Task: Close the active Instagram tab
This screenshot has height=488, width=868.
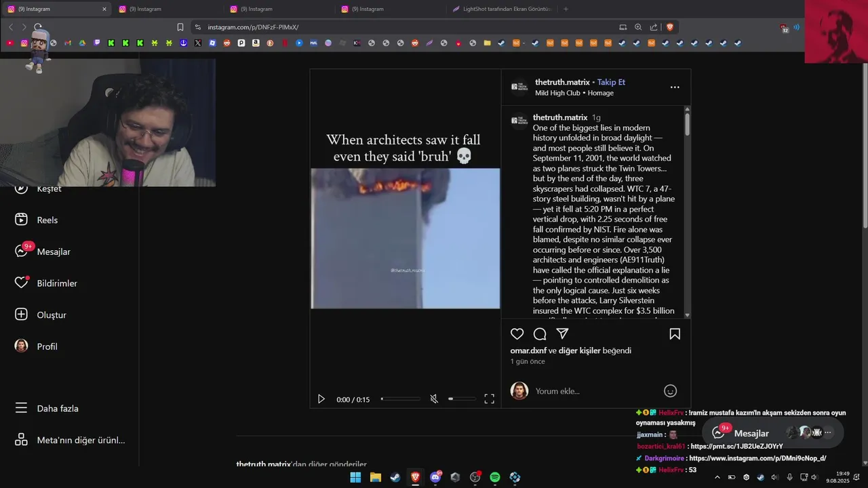Action: tap(104, 9)
